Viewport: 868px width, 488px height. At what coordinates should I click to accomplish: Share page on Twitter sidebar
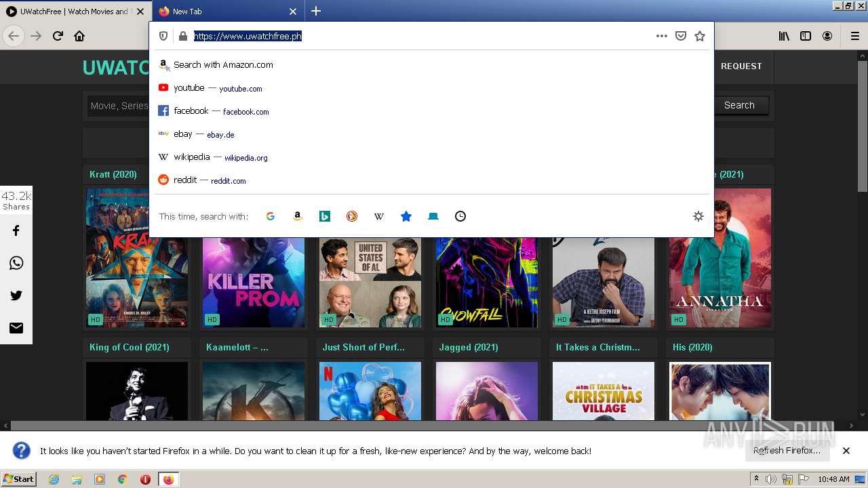pos(16,296)
